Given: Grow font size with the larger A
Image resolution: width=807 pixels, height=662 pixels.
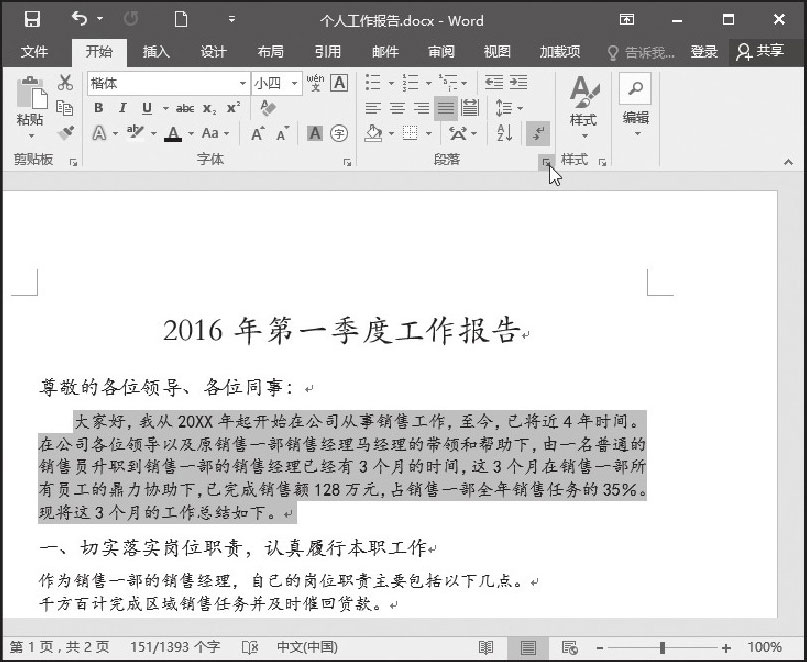Looking at the screenshot, I should 257,134.
